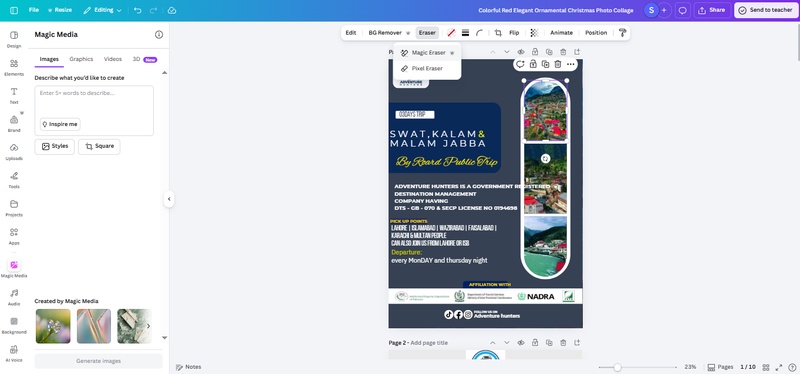Viewport: 800px width, 374px height.
Task: Click the main menu hamburger icon
Action: pyautogui.click(x=14, y=10)
